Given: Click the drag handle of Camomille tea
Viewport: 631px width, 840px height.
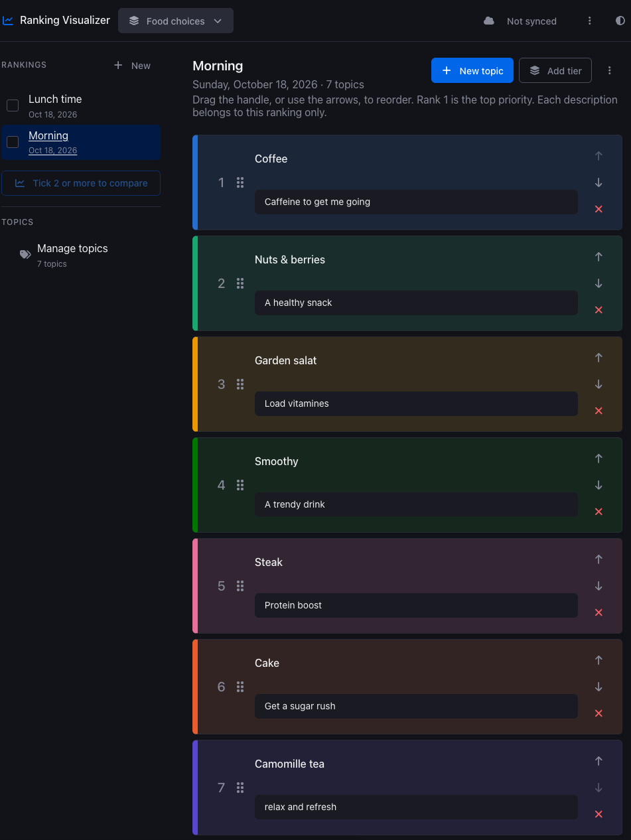Looking at the screenshot, I should click(240, 788).
